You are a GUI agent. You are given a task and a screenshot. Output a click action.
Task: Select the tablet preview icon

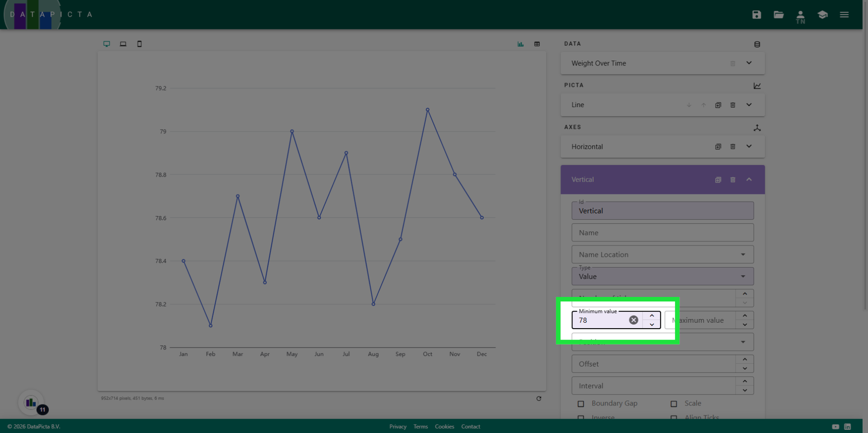(x=123, y=44)
